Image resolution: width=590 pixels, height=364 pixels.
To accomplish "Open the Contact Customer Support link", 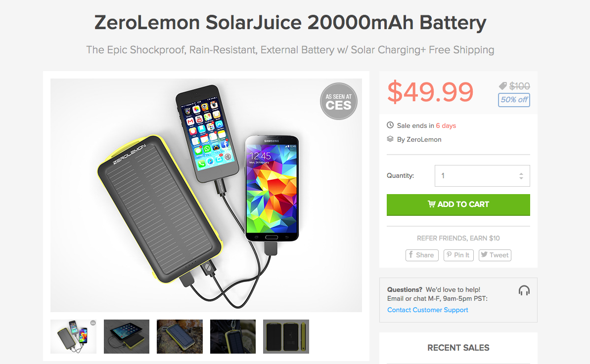I will pyautogui.click(x=427, y=310).
